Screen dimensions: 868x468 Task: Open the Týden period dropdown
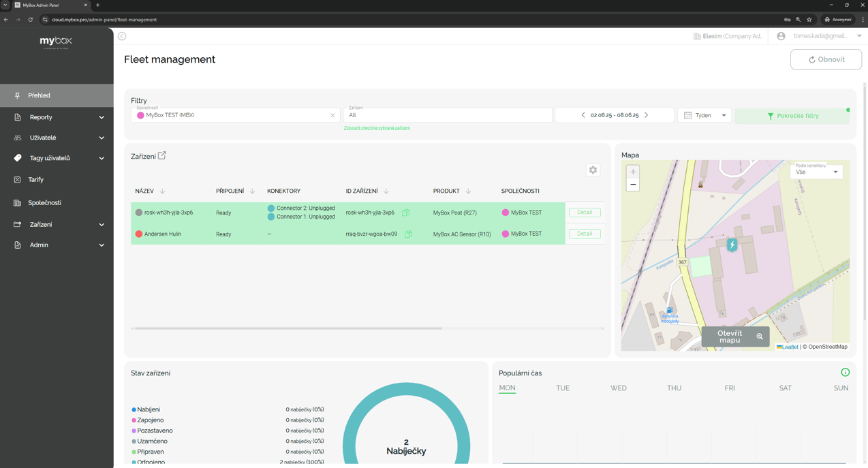(x=704, y=115)
